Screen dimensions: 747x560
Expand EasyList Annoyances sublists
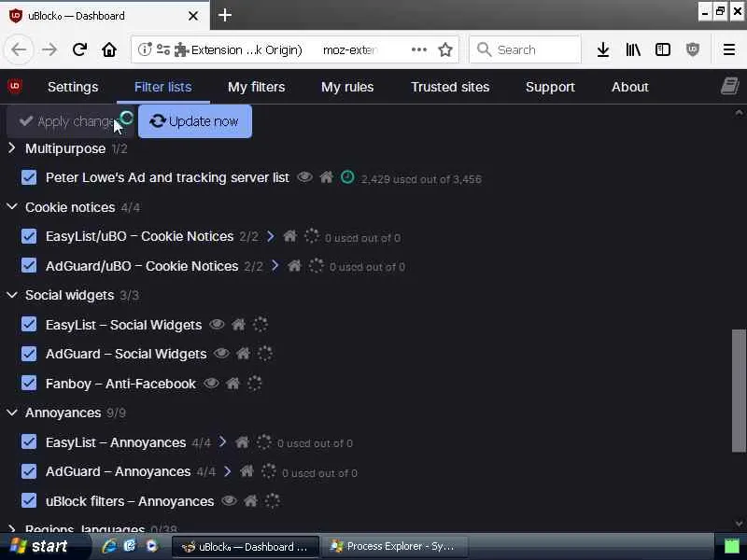point(222,441)
